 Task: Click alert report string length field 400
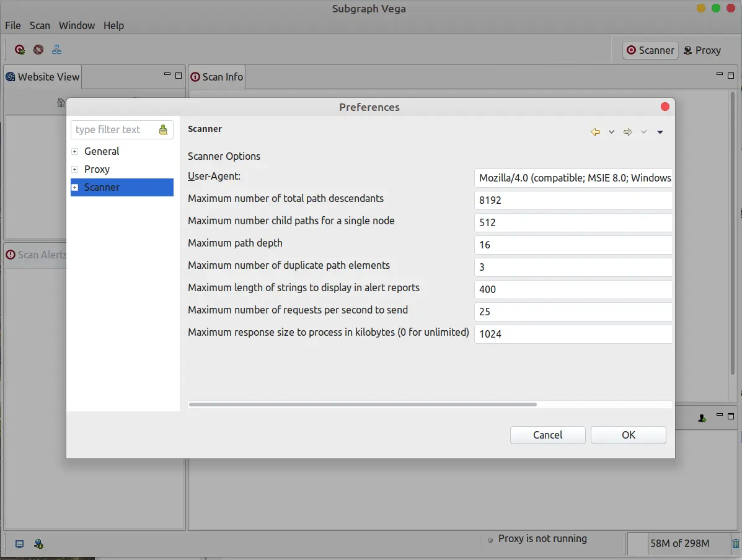pyautogui.click(x=573, y=289)
